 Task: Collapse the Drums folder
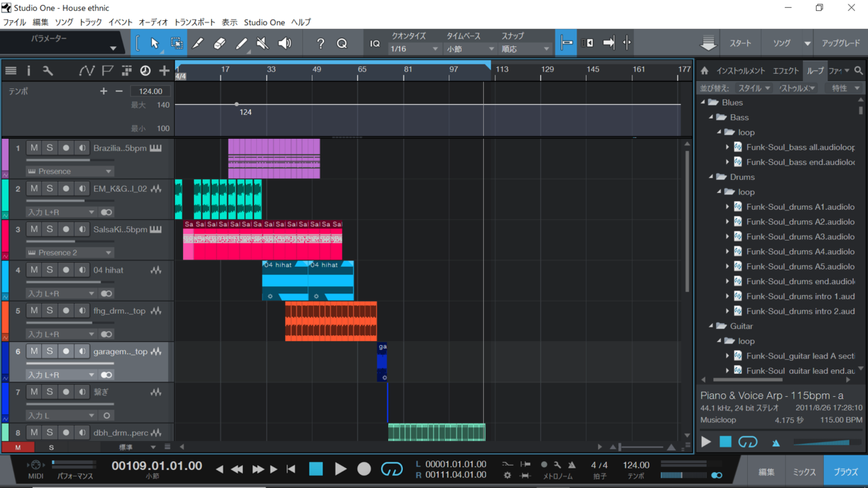click(x=711, y=177)
